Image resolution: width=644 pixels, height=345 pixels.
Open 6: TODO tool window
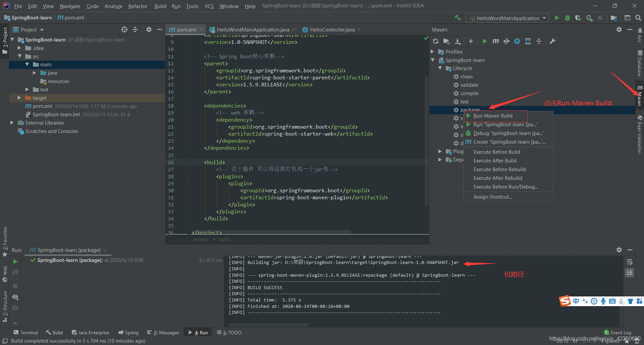pos(229,333)
